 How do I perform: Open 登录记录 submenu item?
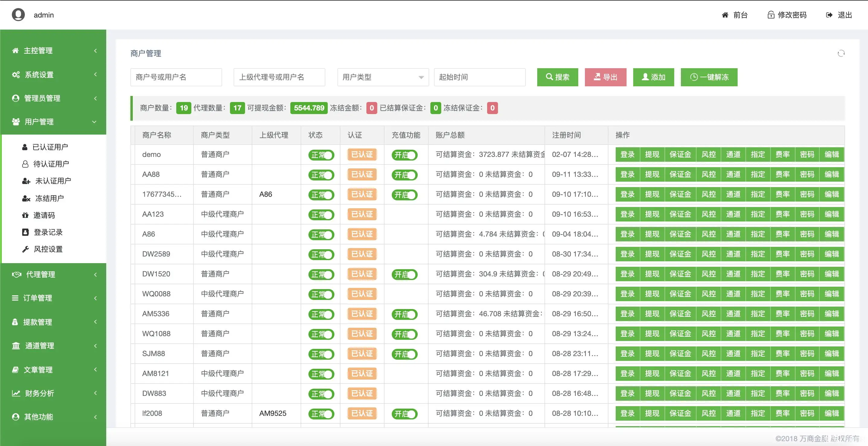click(54, 232)
